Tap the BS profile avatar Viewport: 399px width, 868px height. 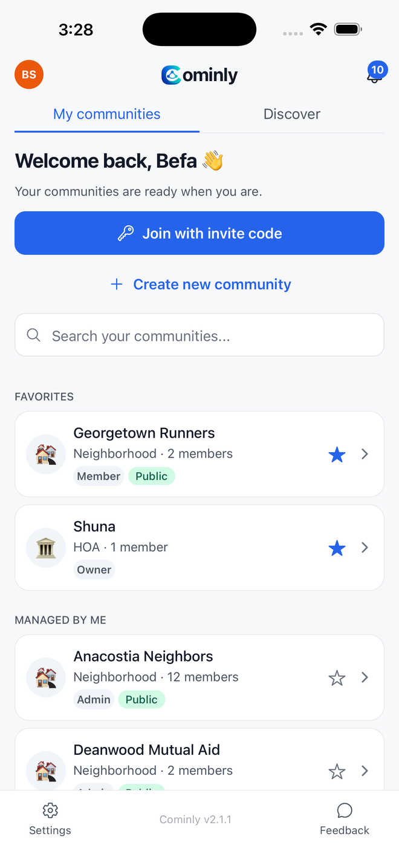pos(29,74)
